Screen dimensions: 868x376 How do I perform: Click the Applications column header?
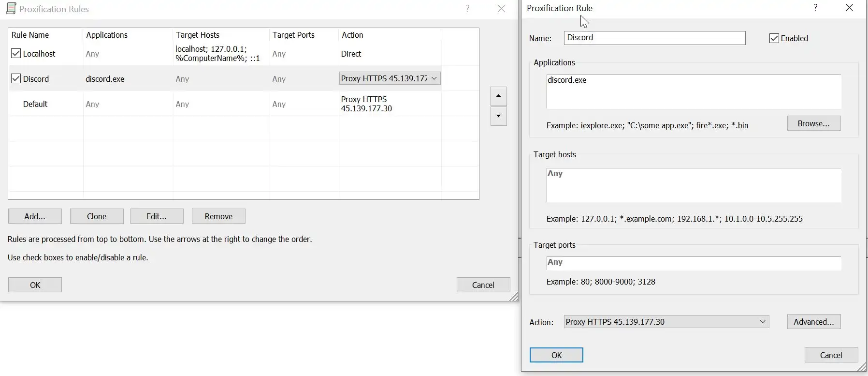tap(107, 35)
